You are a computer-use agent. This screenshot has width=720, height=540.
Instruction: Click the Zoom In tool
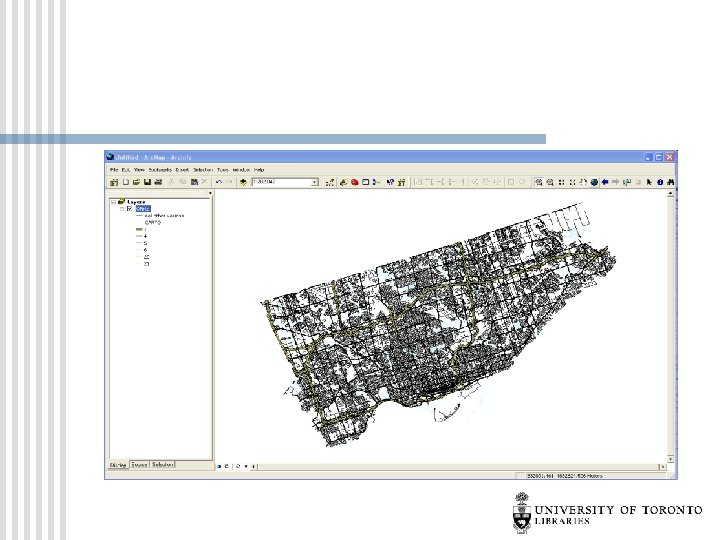[x=539, y=183]
